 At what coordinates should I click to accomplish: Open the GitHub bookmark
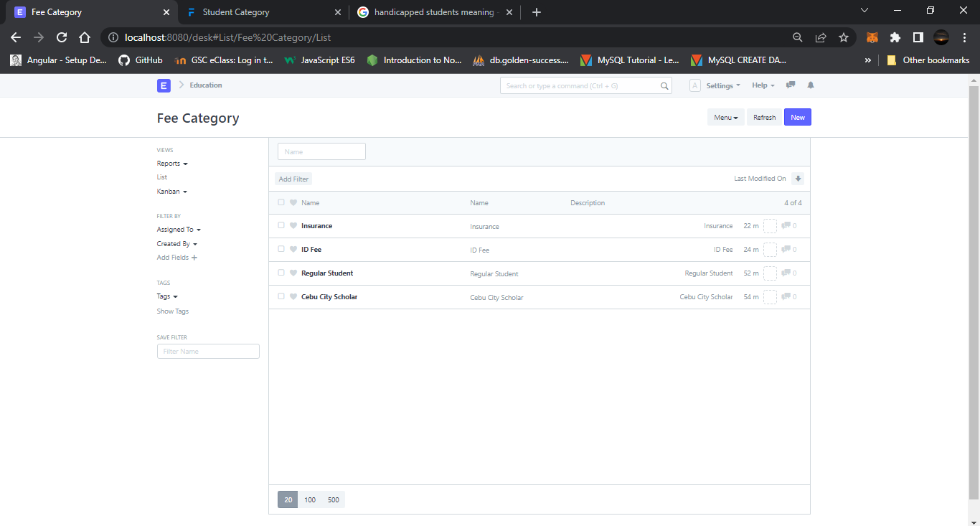click(141, 60)
